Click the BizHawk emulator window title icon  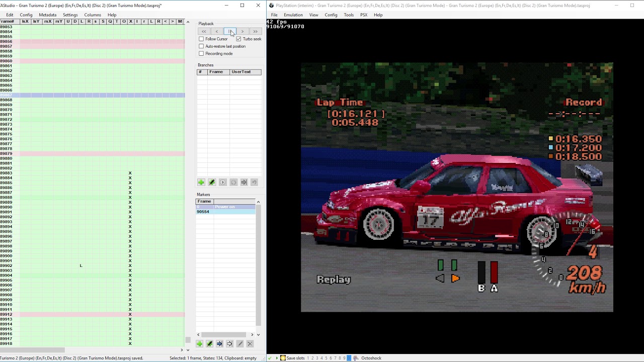point(271,6)
